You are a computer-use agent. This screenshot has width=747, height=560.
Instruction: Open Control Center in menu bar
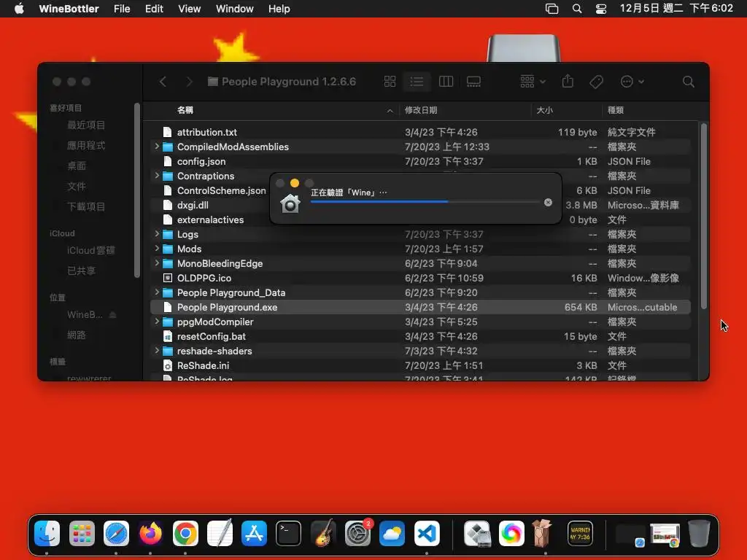pyautogui.click(x=601, y=9)
